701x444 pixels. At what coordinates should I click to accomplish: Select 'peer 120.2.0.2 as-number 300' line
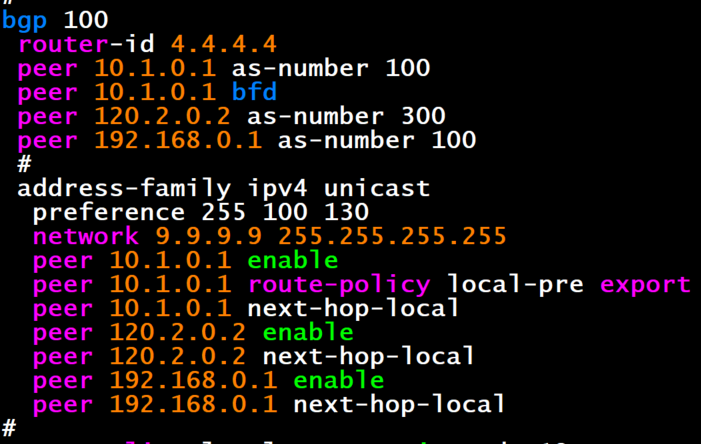[231, 116]
